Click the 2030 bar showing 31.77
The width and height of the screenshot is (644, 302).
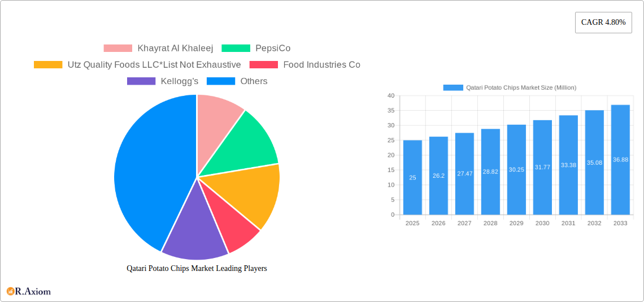point(542,168)
